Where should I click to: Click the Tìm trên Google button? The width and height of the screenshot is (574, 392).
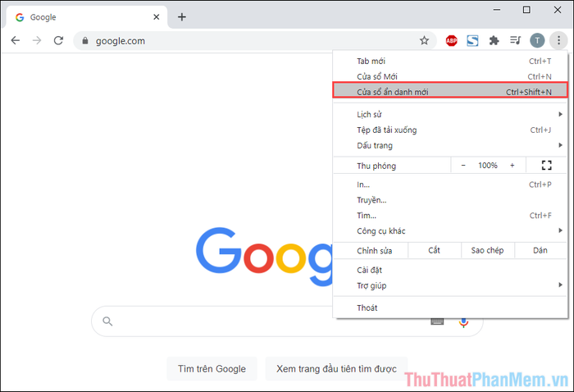pyautogui.click(x=212, y=368)
